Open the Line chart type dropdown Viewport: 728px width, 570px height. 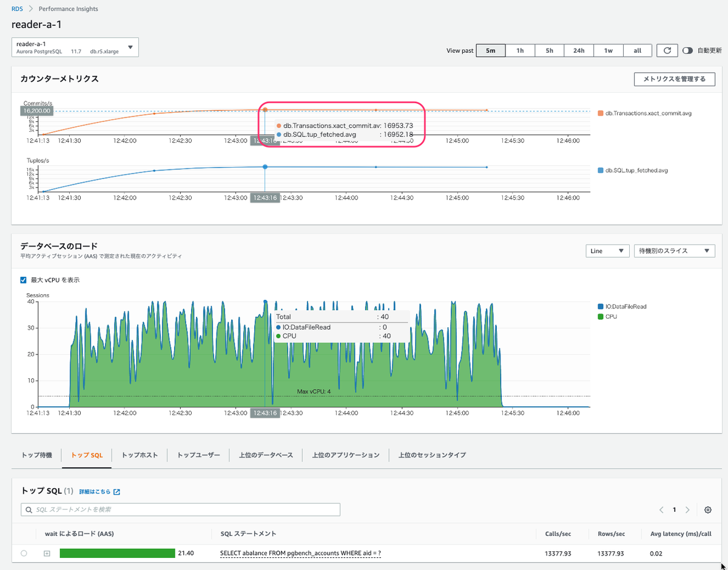[x=607, y=251]
